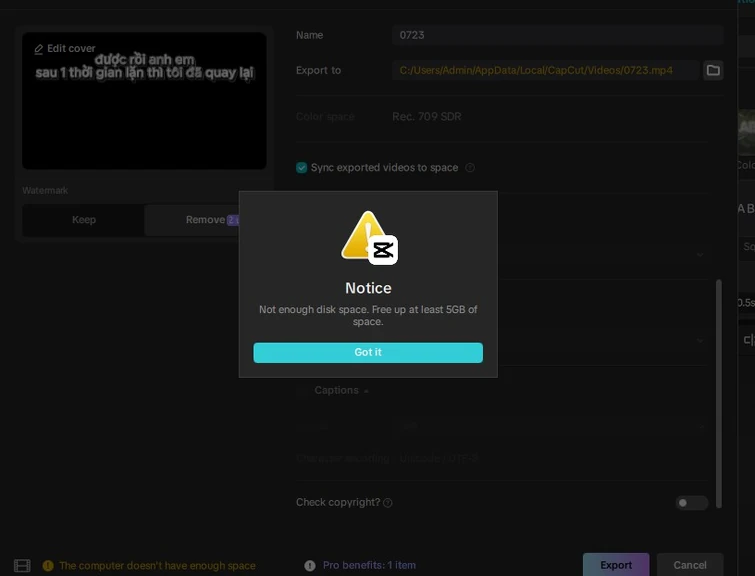Click the Pro benefits: 1 item link
Screen dimensions: 755x576
coord(369,565)
